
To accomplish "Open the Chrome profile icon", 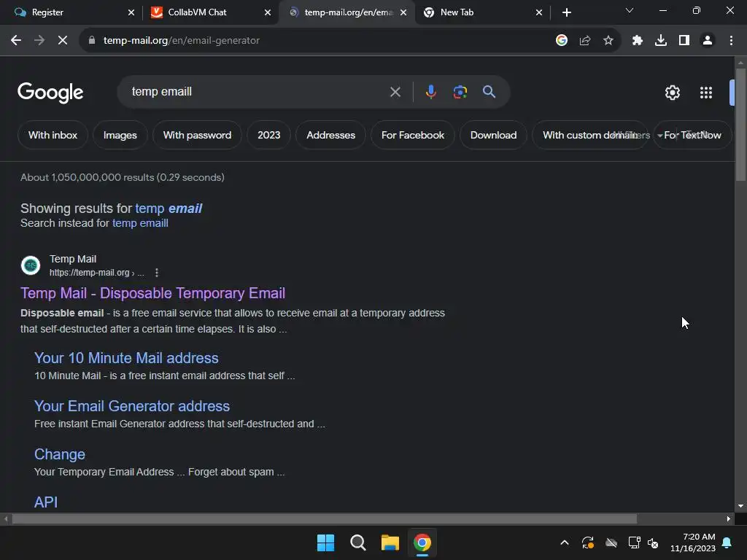I will tap(708, 41).
